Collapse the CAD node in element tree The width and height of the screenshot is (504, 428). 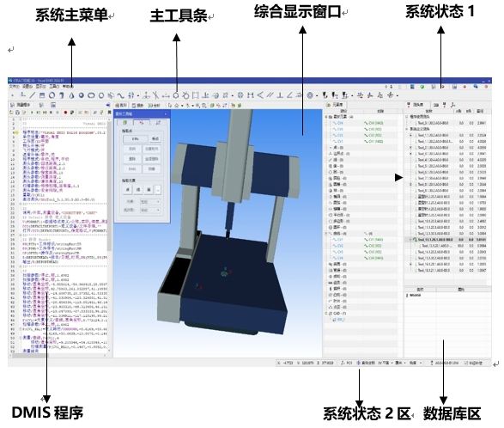326,314
